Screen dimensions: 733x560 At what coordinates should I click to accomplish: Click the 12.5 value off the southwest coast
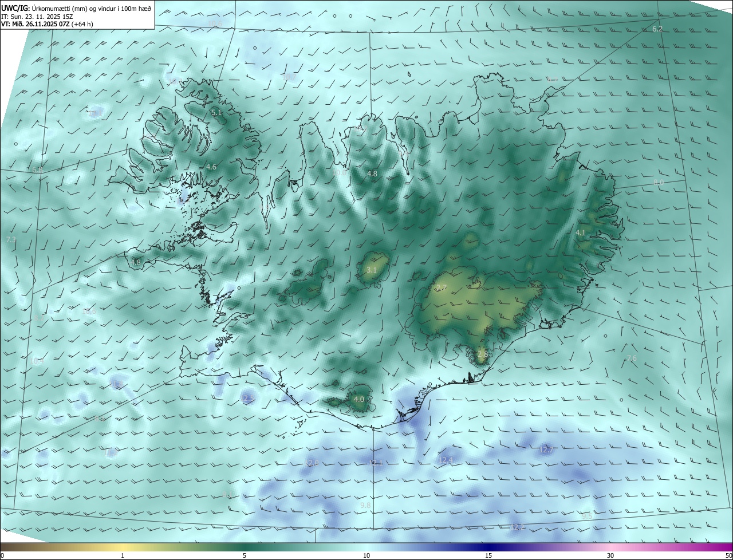(x=249, y=398)
